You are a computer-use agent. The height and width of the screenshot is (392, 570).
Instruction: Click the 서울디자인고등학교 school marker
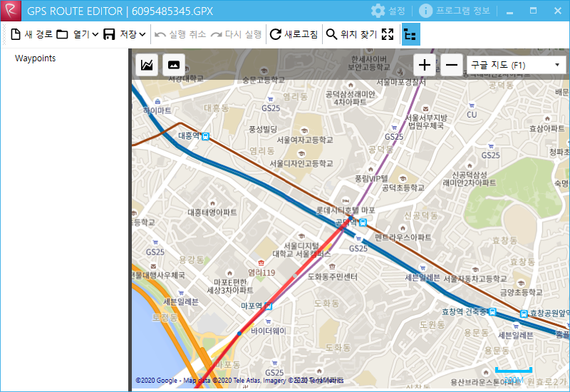click(301, 154)
